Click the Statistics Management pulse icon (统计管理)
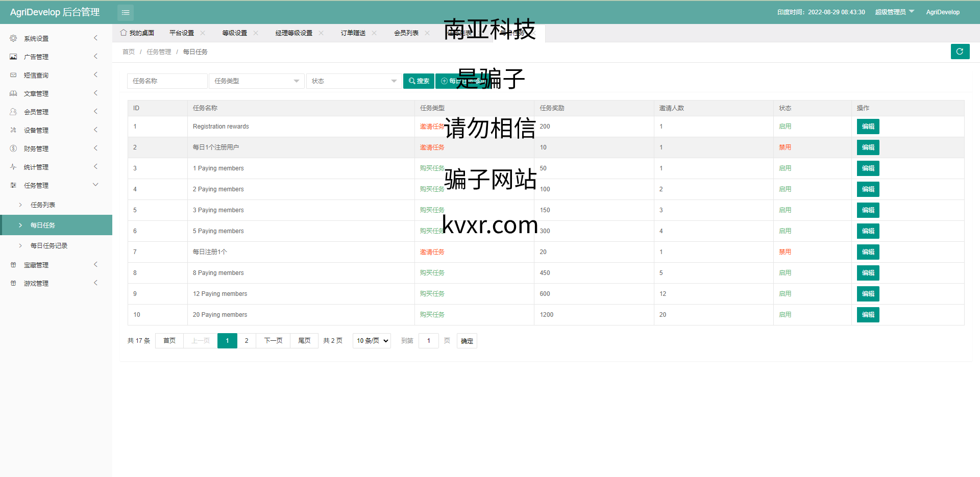The height and width of the screenshot is (477, 980). tap(13, 167)
